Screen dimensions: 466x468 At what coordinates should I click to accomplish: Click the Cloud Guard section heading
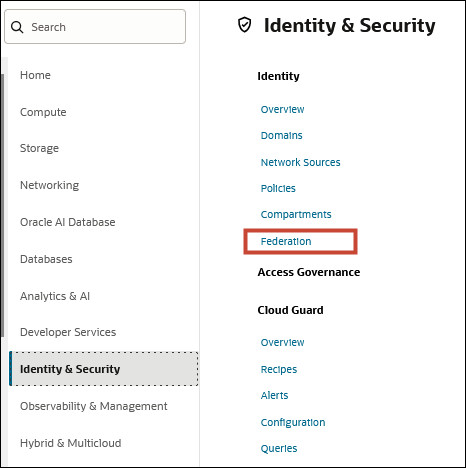(x=290, y=310)
